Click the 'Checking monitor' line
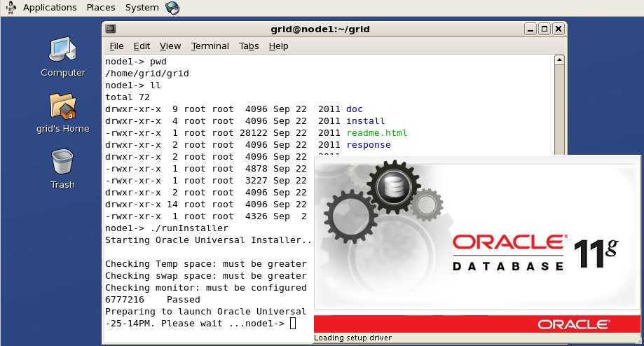 click(206, 288)
